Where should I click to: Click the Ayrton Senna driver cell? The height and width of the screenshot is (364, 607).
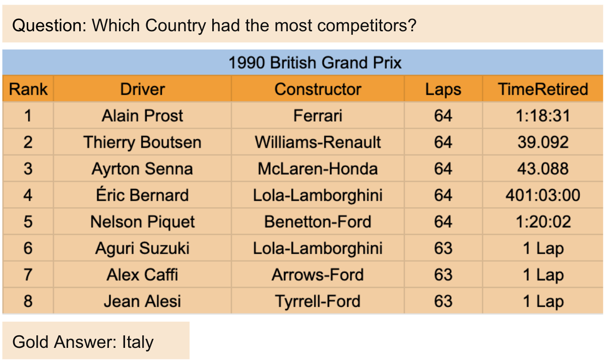click(142, 169)
